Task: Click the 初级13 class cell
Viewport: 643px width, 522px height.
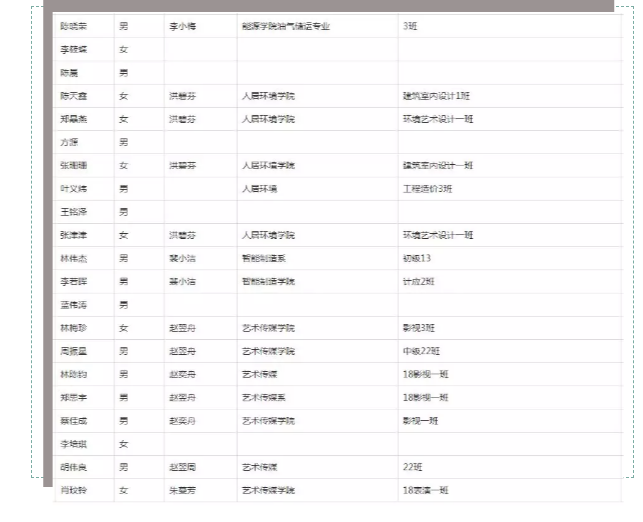Action: (x=510, y=258)
